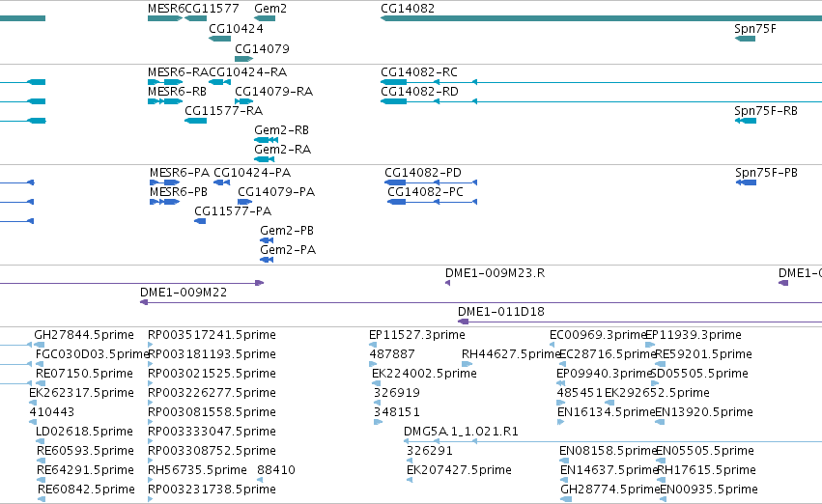822x504 pixels.
Task: Select the EN13920.5prime EST label
Action: coord(704,412)
